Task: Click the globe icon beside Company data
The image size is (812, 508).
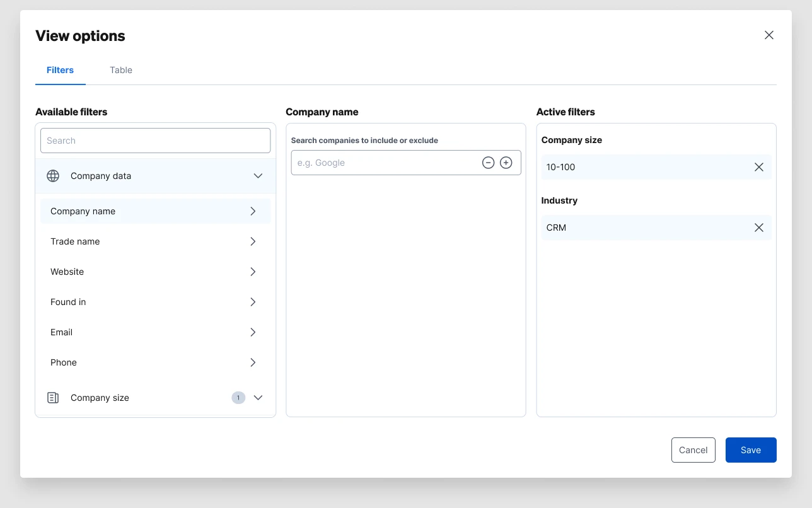Action: coord(53,176)
